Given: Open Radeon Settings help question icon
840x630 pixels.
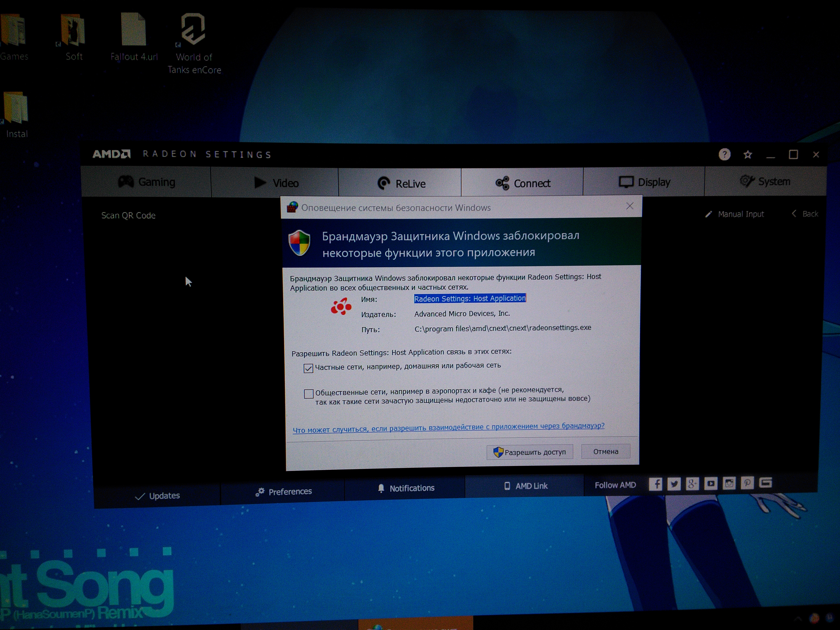Looking at the screenshot, I should point(724,154).
